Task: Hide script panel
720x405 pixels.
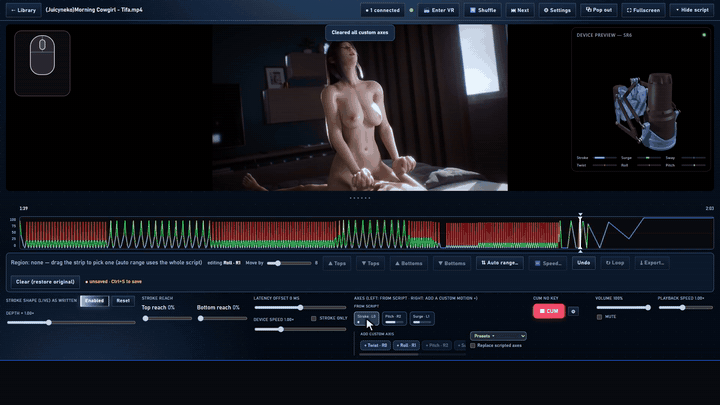Action: (692, 10)
